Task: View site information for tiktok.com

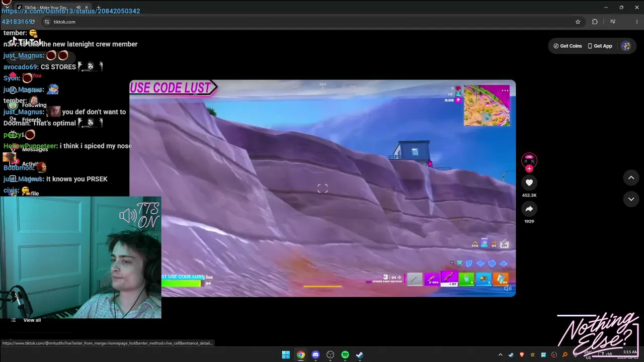Action: click(47, 22)
